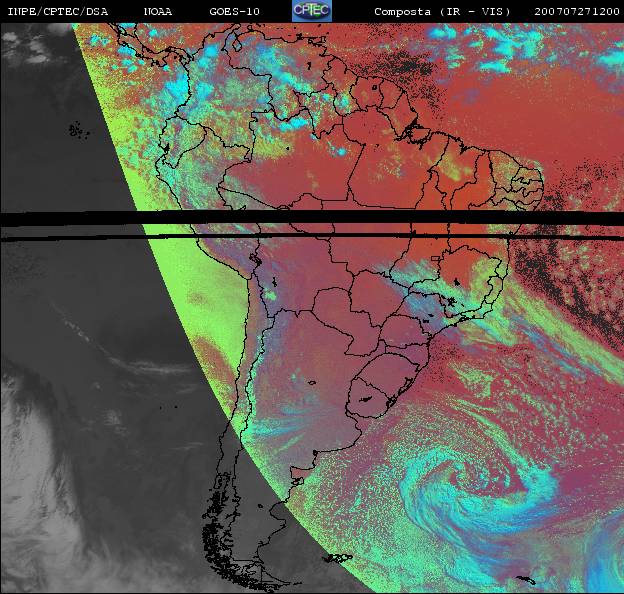Click the 200707271200 timestamp

coord(577,12)
